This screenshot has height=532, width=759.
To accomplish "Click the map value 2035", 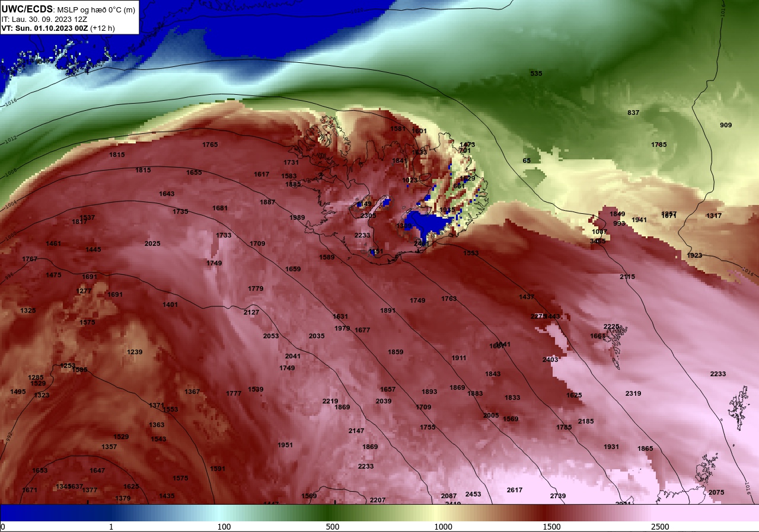I will [x=317, y=336].
